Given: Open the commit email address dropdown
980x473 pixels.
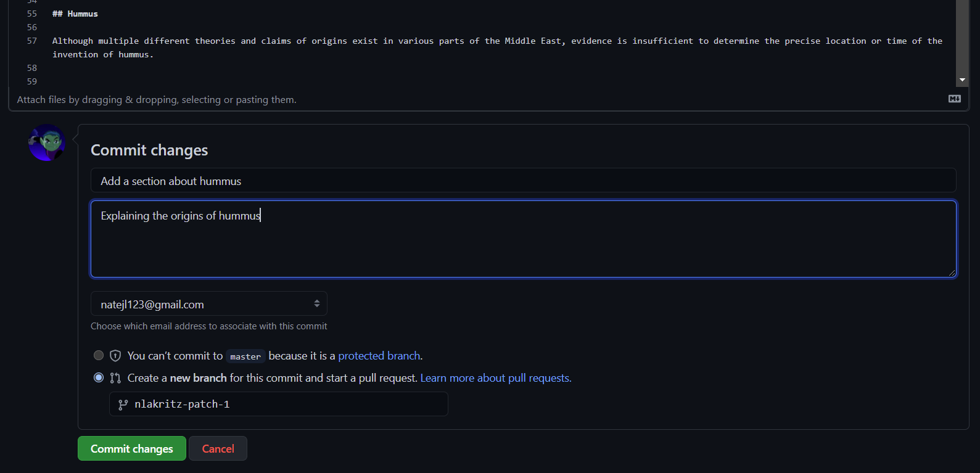Looking at the screenshot, I should [209, 304].
